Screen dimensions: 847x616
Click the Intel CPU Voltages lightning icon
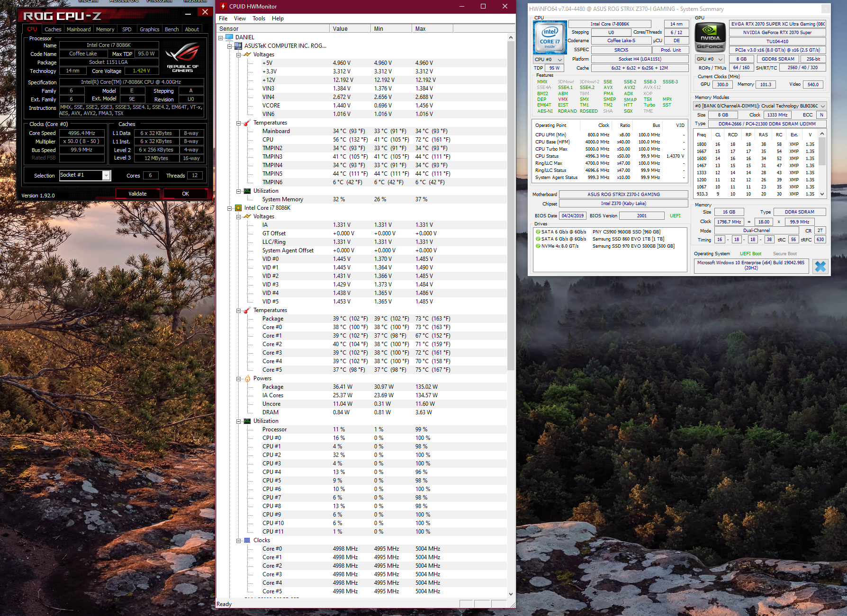(x=247, y=216)
